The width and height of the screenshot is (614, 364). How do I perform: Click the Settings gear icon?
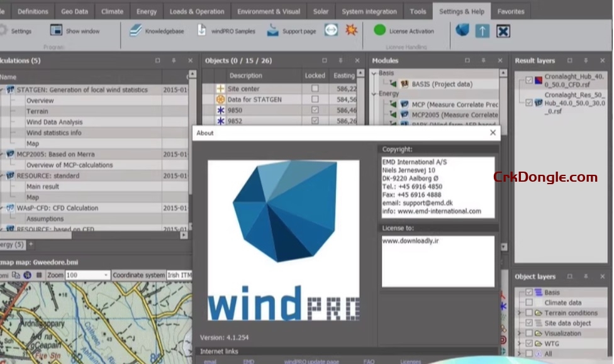(6, 30)
